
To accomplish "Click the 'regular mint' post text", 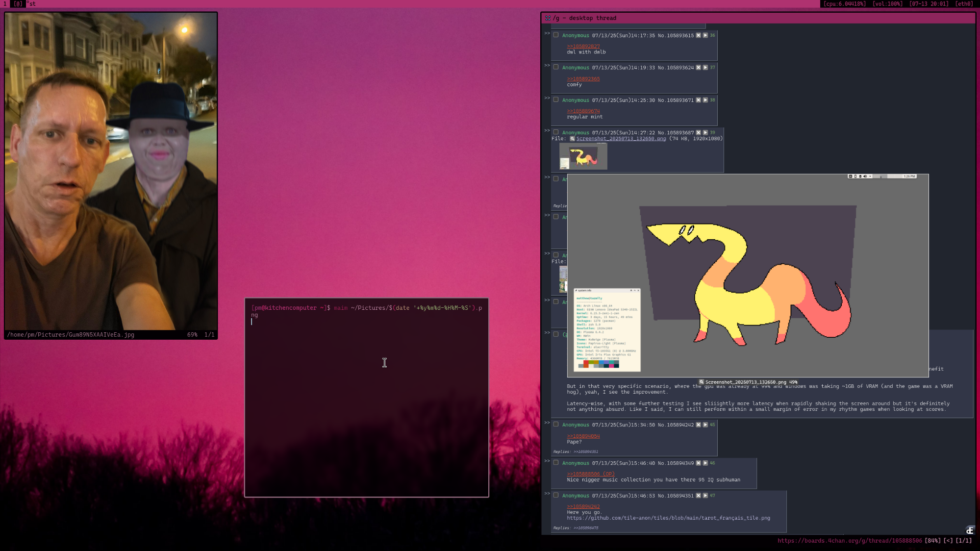I will click(585, 117).
